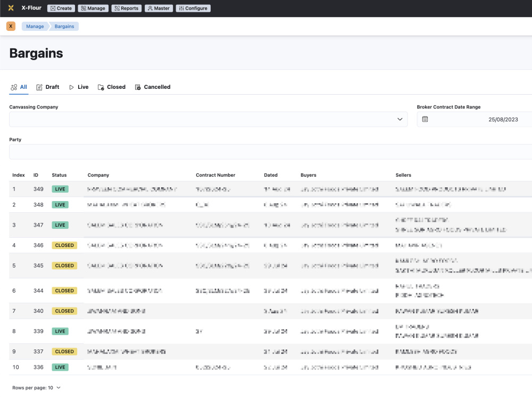
Task: Open the Reports menu
Action: 127,8
